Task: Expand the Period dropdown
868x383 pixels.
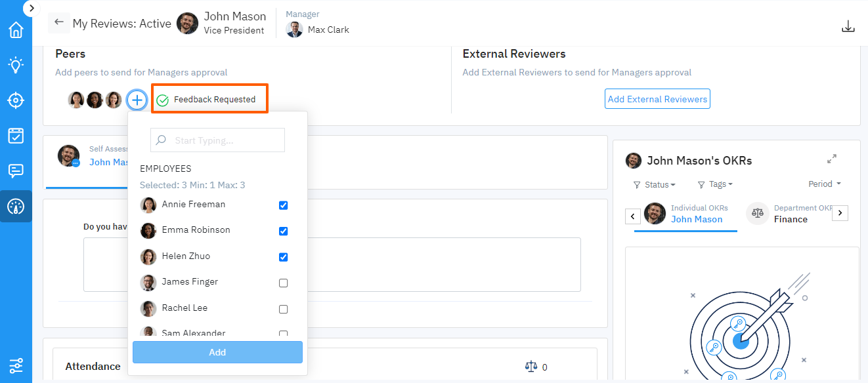Action: click(825, 184)
